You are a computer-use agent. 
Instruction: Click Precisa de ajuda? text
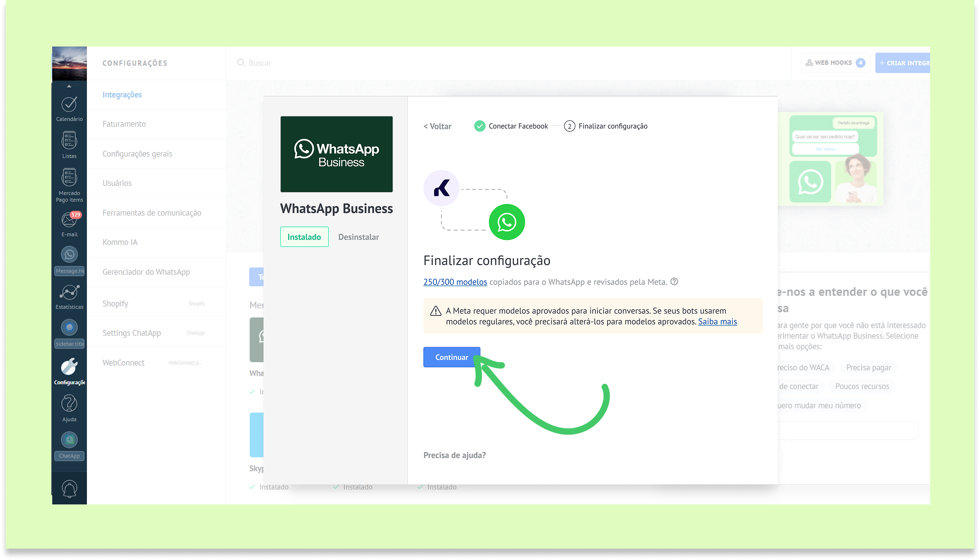[x=454, y=455]
